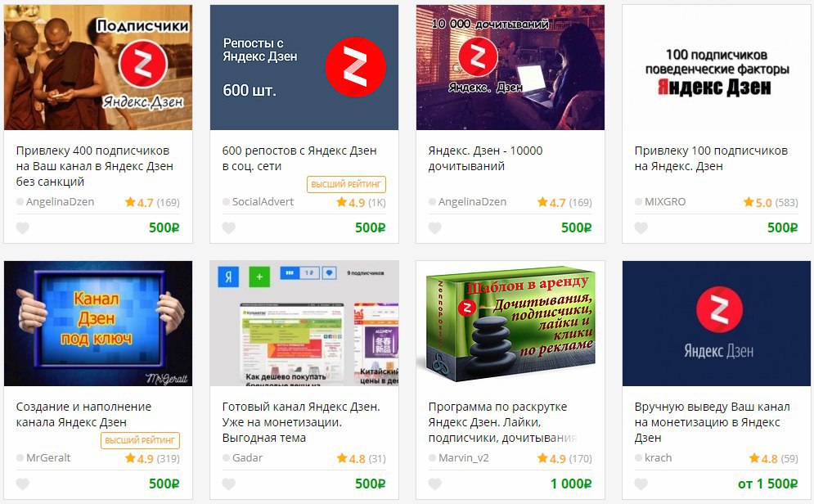Add MIXGRO's 100 подписчиков offer to favorites
The width and height of the screenshot is (814, 504).
641,228
